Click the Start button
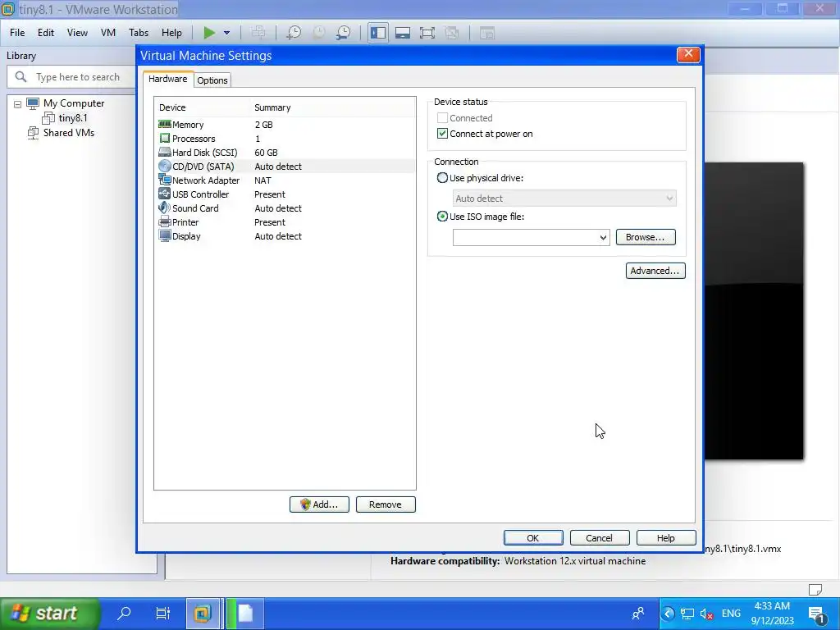This screenshot has height=630, width=840. click(50, 614)
